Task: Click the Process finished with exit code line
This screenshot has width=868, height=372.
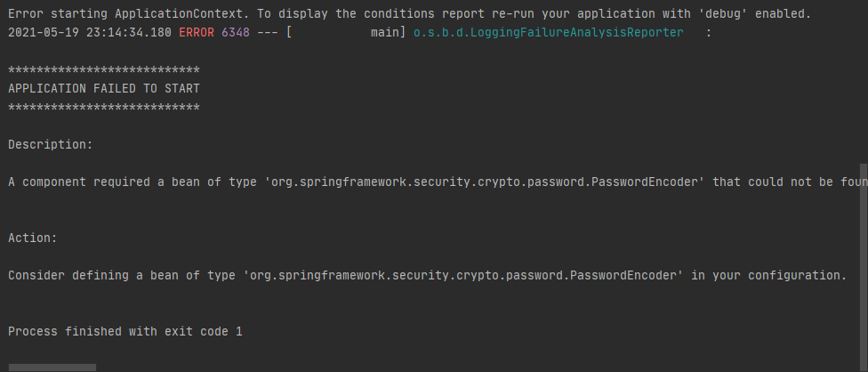Action: (x=125, y=332)
